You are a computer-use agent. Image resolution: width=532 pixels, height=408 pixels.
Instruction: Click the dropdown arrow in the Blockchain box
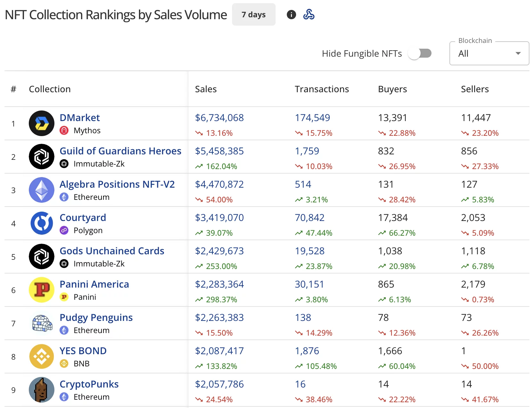click(519, 53)
